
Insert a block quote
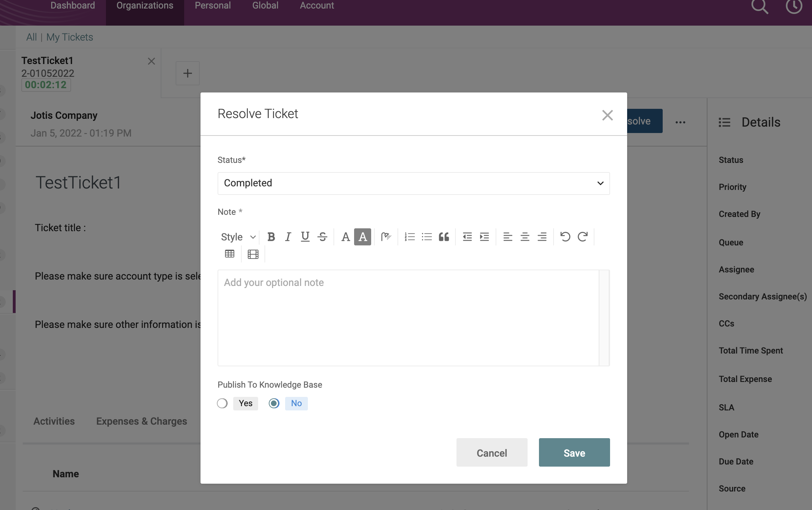[x=444, y=237]
